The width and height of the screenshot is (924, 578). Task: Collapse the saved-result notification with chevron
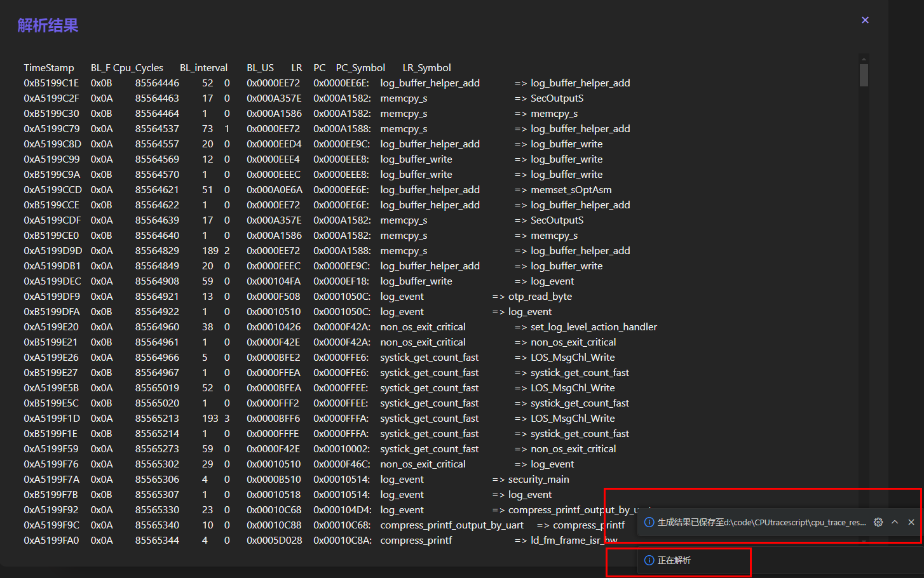click(x=895, y=522)
